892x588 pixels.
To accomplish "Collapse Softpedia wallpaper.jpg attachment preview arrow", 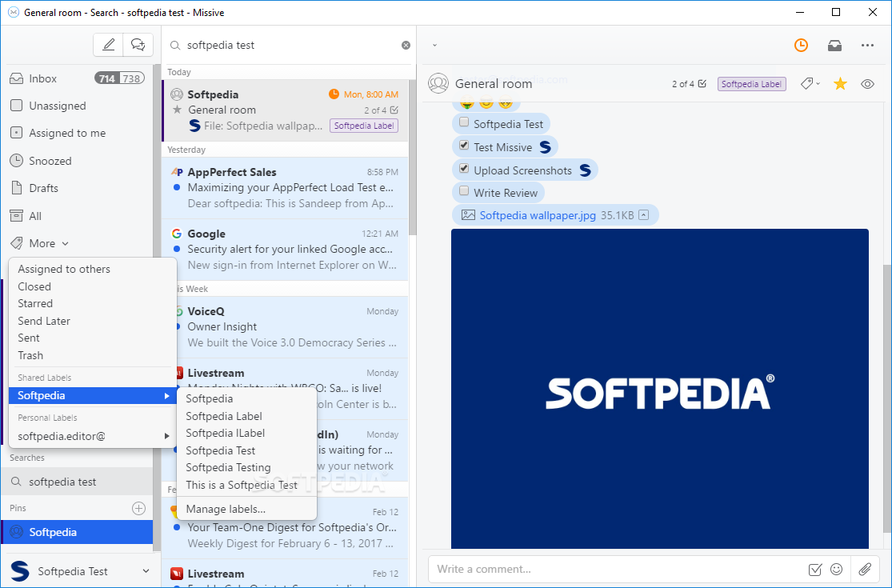I will [643, 215].
